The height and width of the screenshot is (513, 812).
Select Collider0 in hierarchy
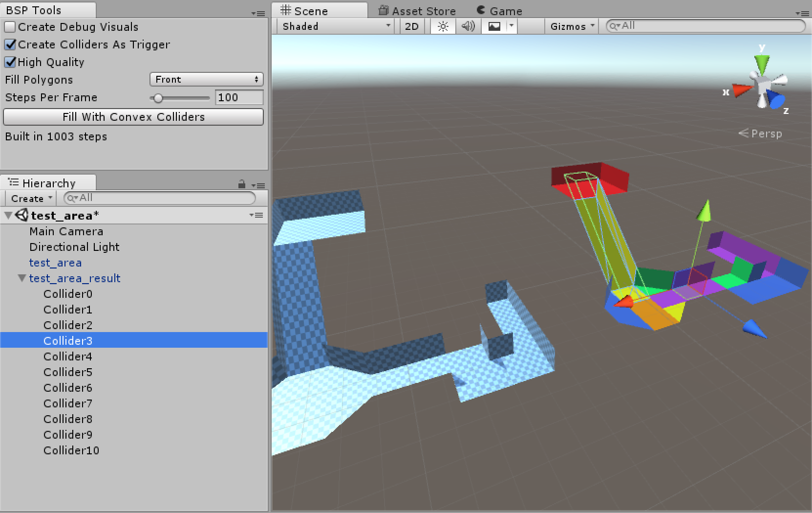(134, 294)
